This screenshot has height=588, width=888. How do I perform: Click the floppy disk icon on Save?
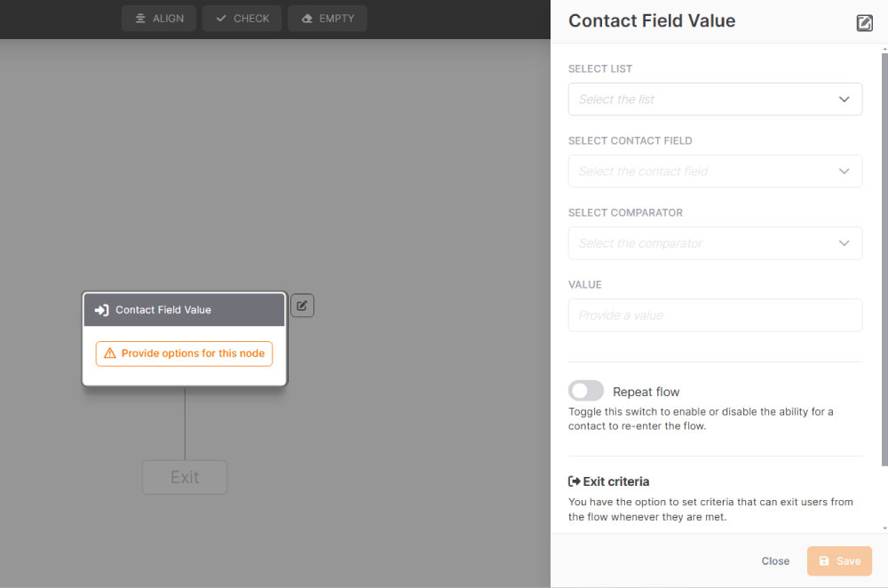coord(824,560)
